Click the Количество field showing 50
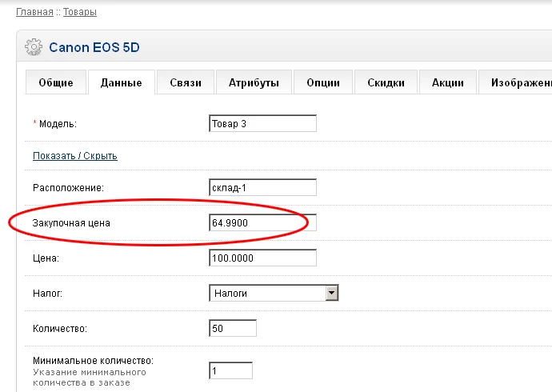The width and height of the screenshot is (552, 392). click(233, 328)
